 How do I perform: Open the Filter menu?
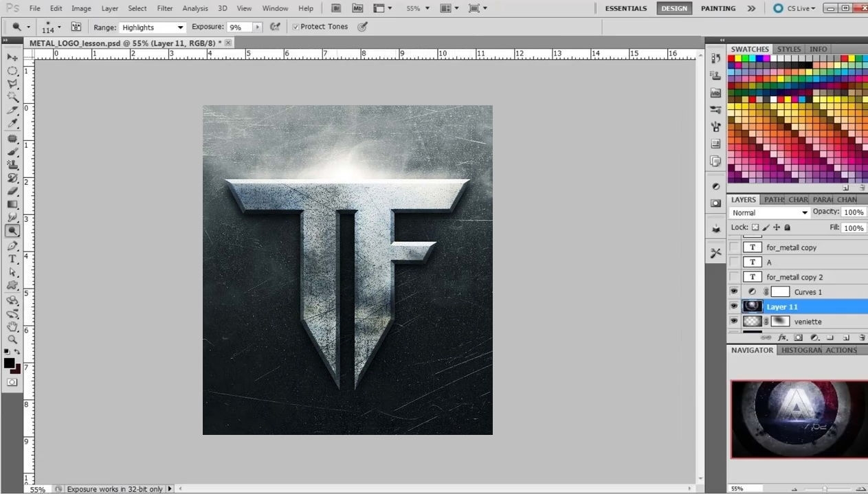click(165, 8)
